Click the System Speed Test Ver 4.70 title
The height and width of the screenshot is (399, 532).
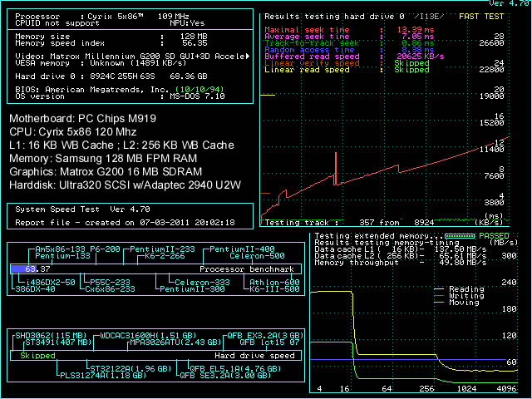point(83,209)
